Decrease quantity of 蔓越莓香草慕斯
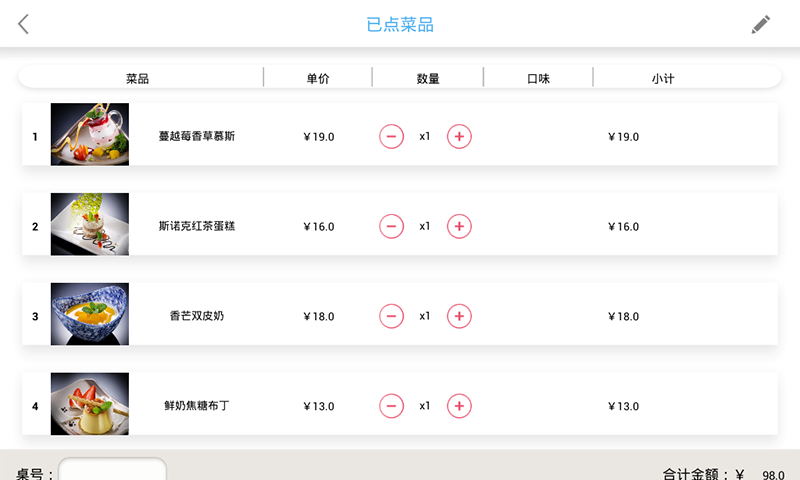The width and height of the screenshot is (800, 480). click(x=391, y=137)
